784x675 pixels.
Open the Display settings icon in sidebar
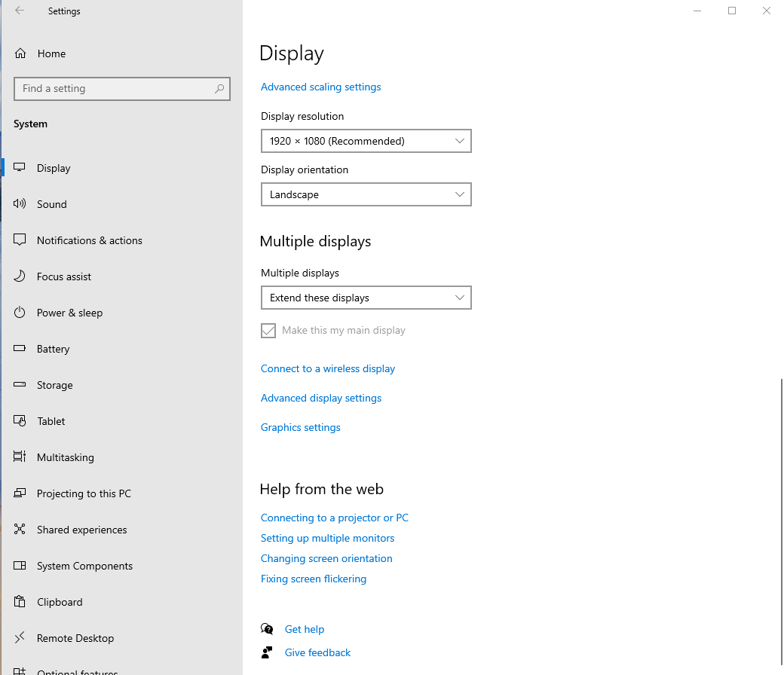[20, 168]
